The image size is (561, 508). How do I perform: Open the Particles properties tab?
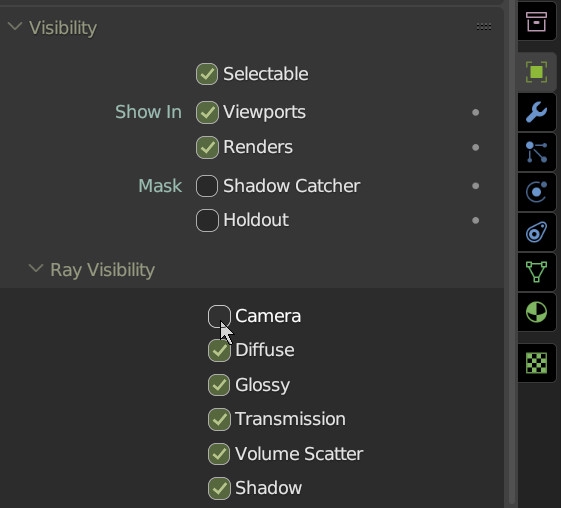coord(536,152)
